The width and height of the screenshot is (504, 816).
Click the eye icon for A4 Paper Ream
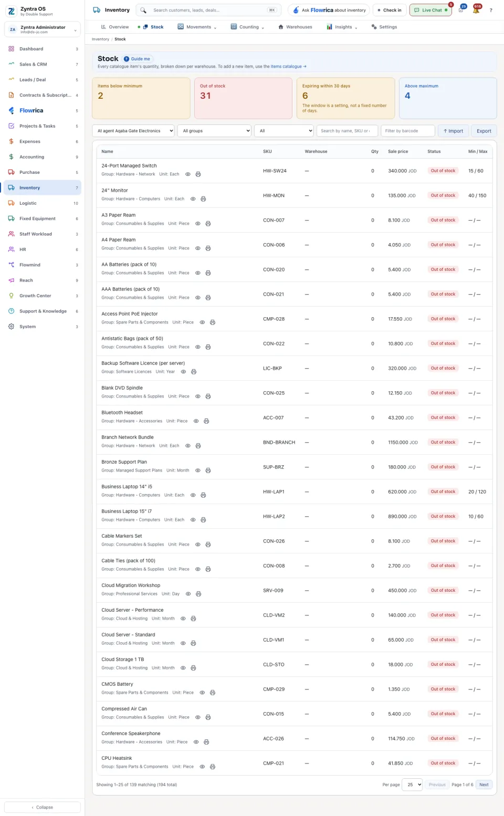coord(198,248)
